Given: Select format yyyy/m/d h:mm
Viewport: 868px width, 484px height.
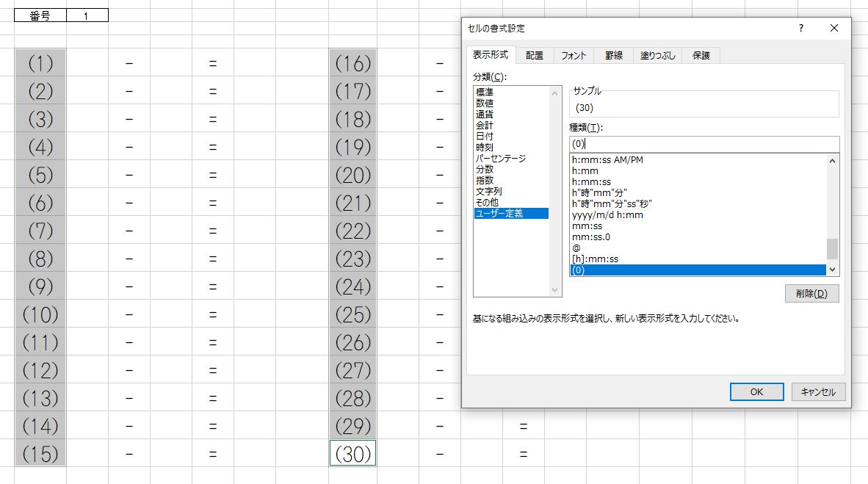Looking at the screenshot, I should pyautogui.click(x=698, y=215).
